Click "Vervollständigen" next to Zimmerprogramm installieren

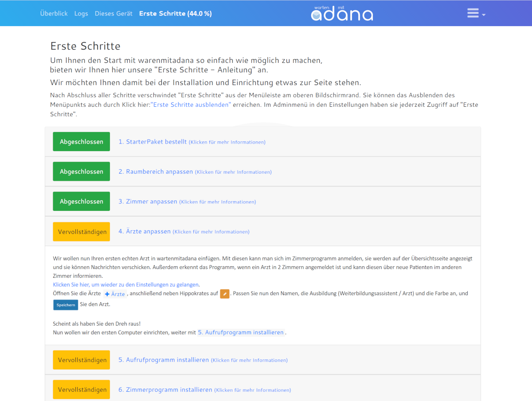click(x=81, y=389)
